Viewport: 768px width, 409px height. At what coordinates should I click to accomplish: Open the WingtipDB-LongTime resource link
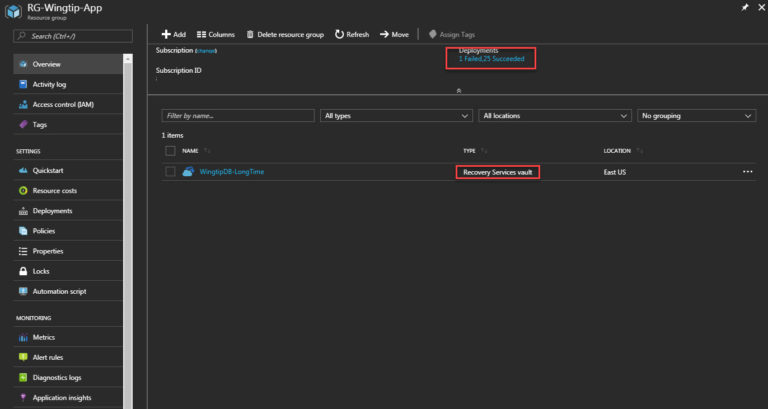(x=232, y=171)
